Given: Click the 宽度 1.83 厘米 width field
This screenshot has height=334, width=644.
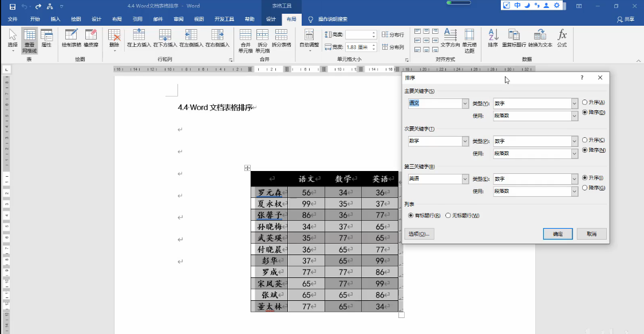Looking at the screenshot, I should pos(361,47).
